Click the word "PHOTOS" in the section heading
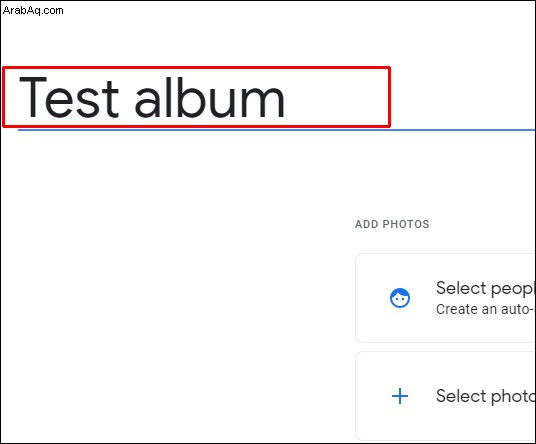 [406, 224]
